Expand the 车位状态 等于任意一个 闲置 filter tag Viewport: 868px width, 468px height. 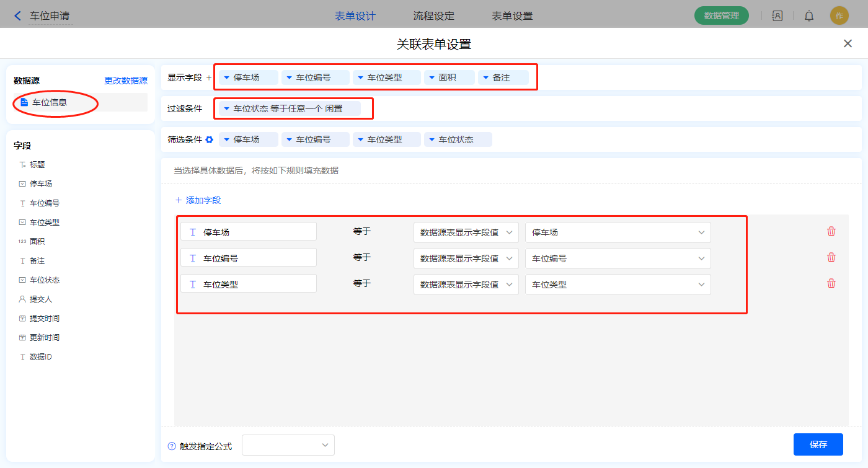coord(227,108)
